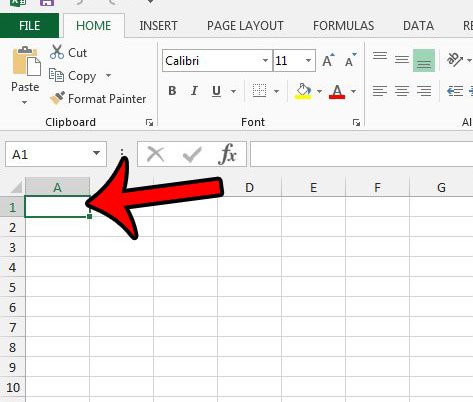Toggle Bold formatting

tap(172, 91)
